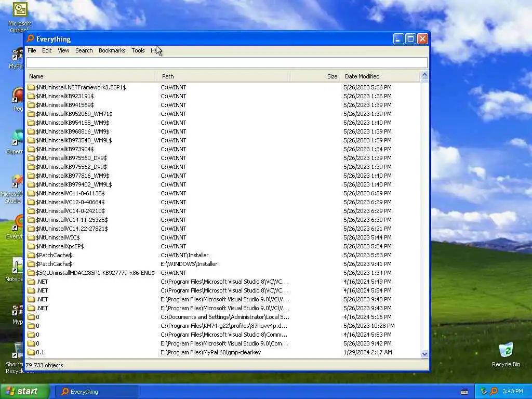This screenshot has height=399, width=532.
Task: Select $PatchCache$ in C:\WINNT\Installer
Action: click(54, 255)
